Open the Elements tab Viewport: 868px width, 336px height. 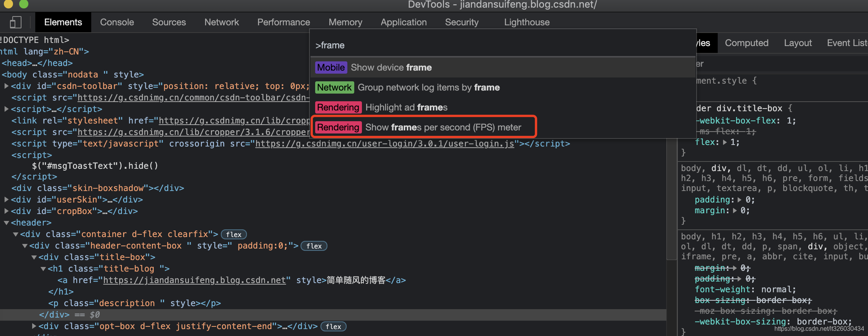(x=63, y=22)
